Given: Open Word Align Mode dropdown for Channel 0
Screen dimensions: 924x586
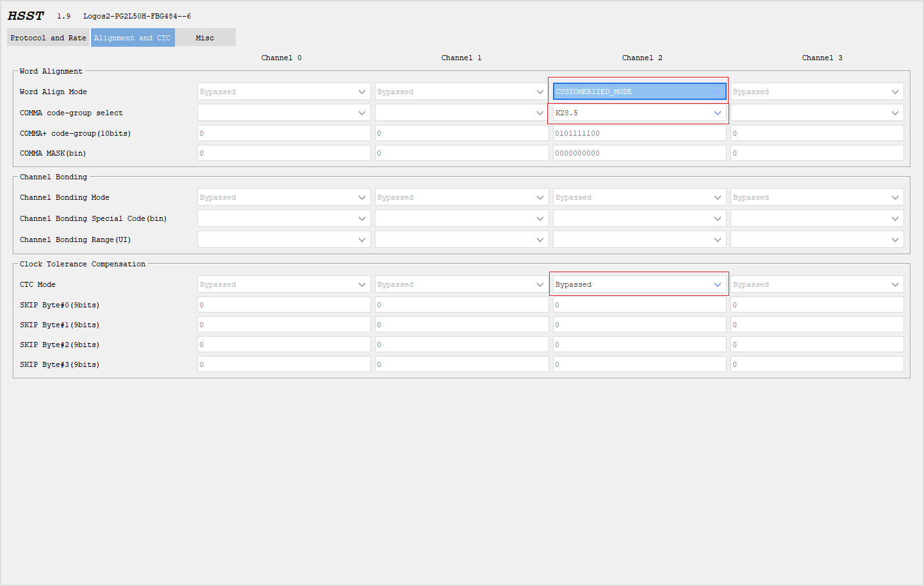Looking at the screenshot, I should (x=283, y=91).
